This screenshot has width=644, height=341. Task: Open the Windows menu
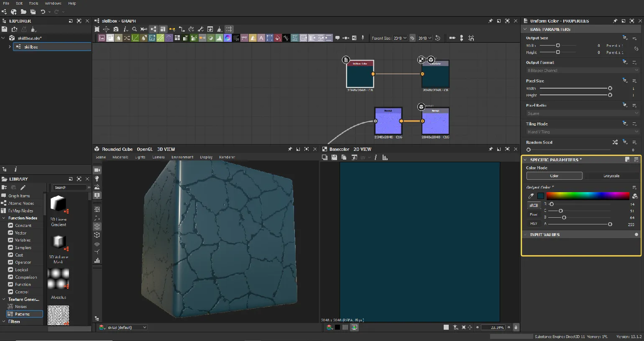[53, 3]
